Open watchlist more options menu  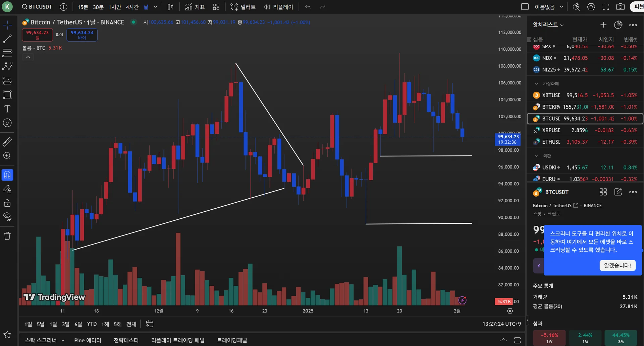click(633, 25)
